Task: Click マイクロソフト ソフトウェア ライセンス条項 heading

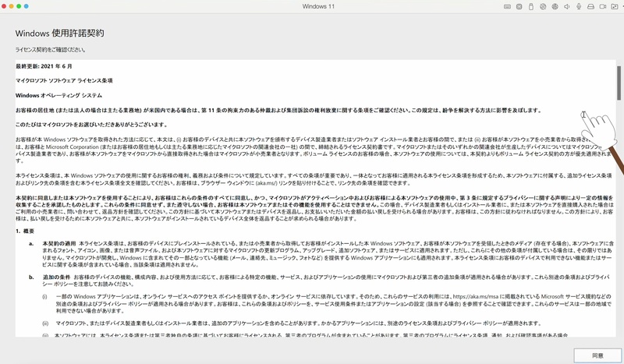Action: click(64, 80)
